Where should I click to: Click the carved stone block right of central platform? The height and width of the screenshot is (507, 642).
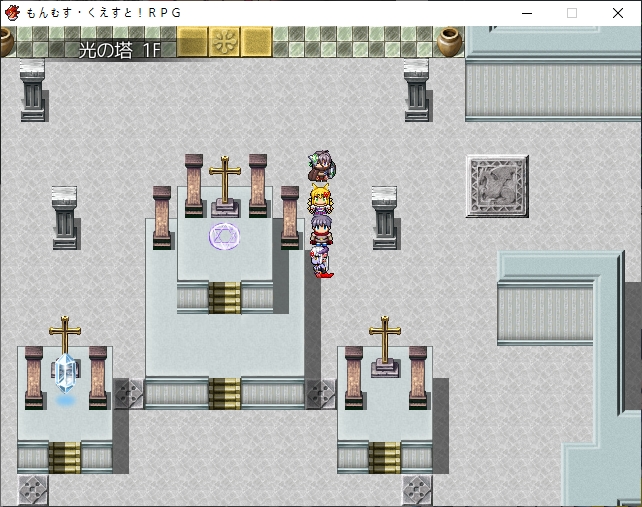[x=321, y=394]
